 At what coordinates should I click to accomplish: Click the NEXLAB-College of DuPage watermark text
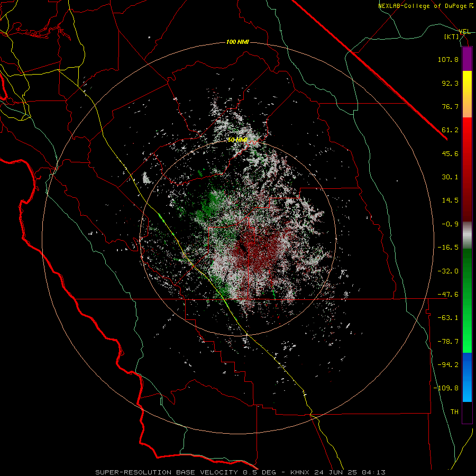tap(425, 6)
